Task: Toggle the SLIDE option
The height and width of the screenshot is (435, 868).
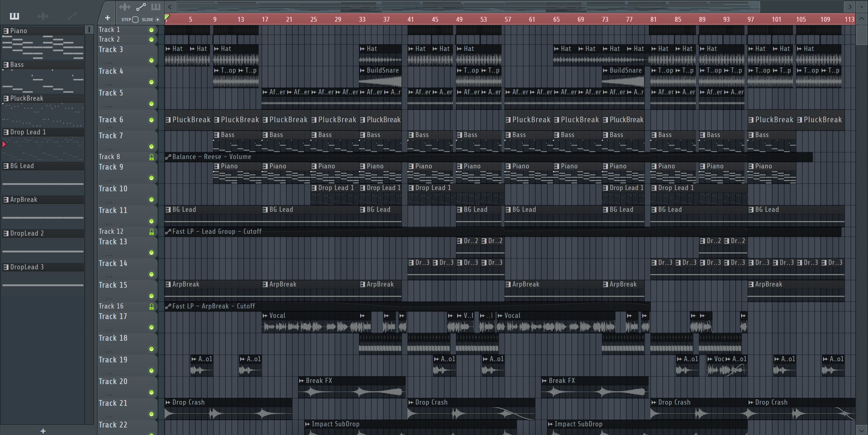Action: coord(157,20)
